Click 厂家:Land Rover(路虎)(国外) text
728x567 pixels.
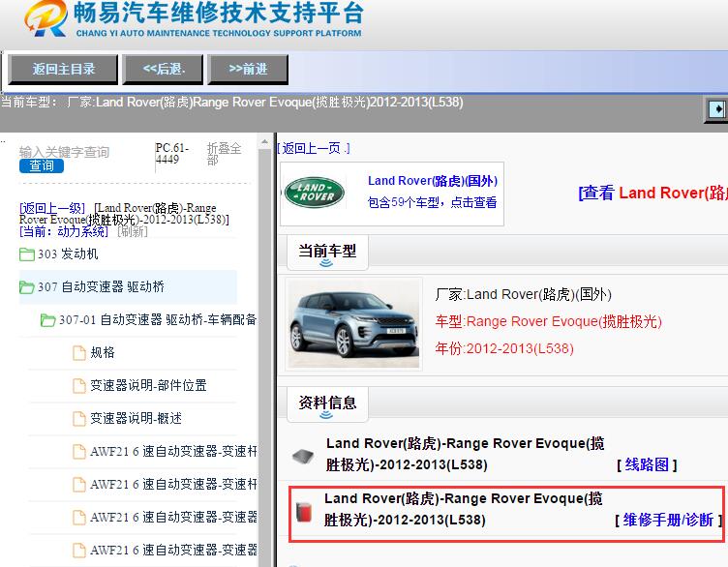[x=523, y=295]
